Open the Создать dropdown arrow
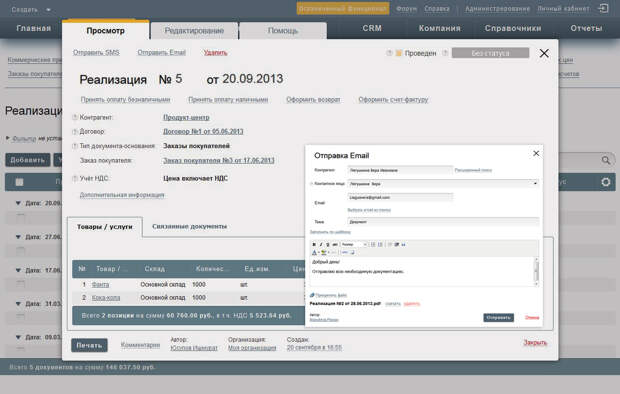 click(x=48, y=9)
